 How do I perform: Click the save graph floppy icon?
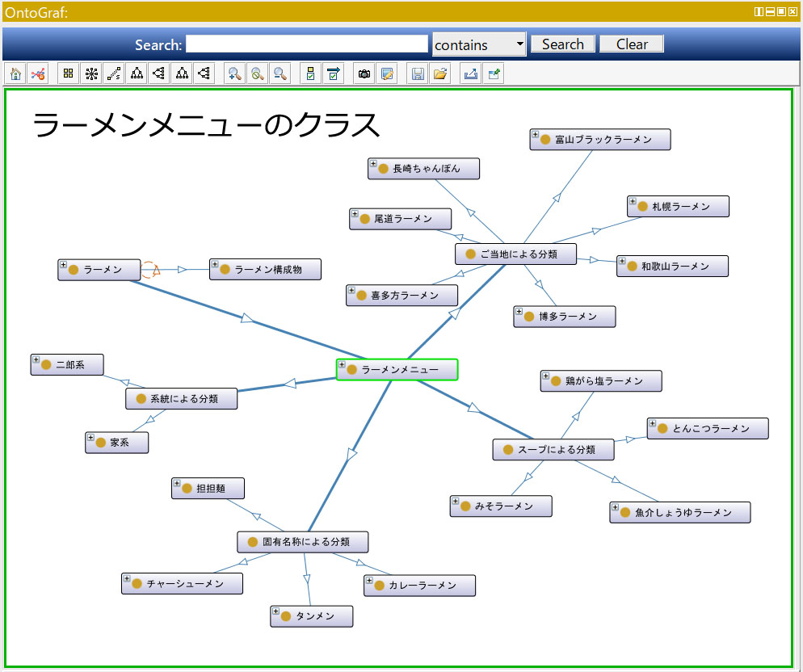click(x=418, y=73)
